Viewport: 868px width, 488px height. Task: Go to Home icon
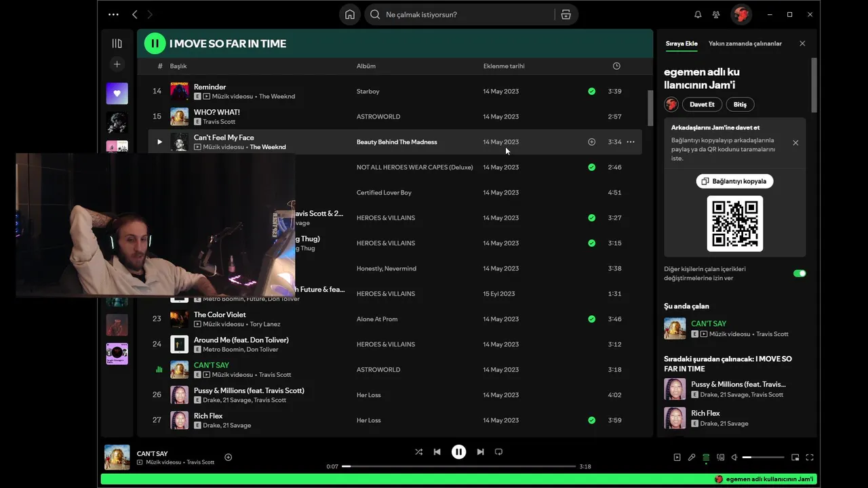[350, 14]
